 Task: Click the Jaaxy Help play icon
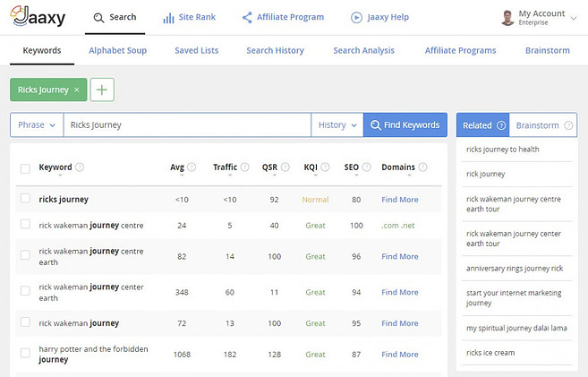click(x=356, y=17)
